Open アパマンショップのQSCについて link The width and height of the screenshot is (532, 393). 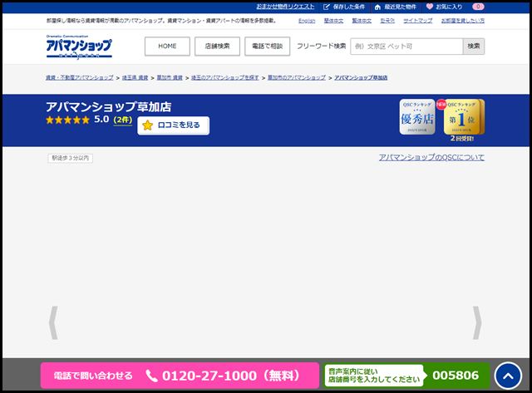[x=431, y=157]
